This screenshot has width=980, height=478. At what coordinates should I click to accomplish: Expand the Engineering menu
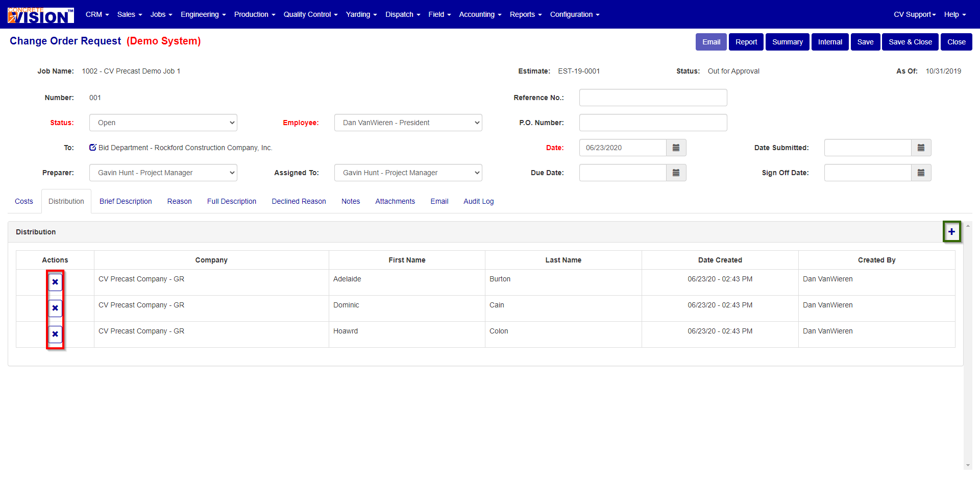203,14
